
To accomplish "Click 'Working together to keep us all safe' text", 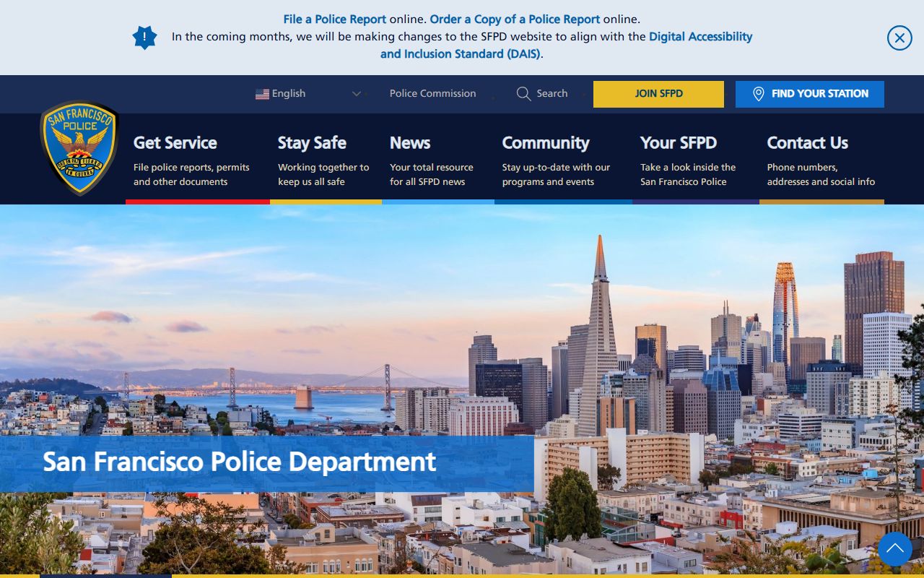I will pyautogui.click(x=323, y=174).
